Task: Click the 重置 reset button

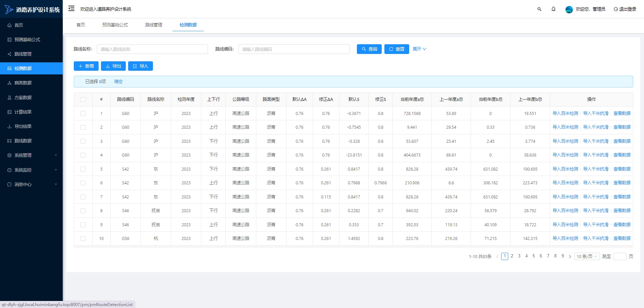Action: [x=397, y=49]
